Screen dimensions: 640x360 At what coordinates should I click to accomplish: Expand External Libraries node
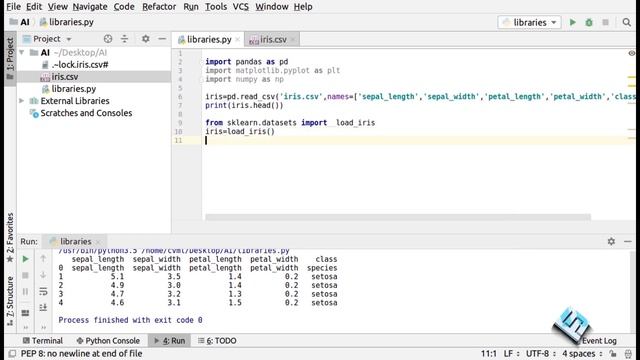(x=22, y=101)
